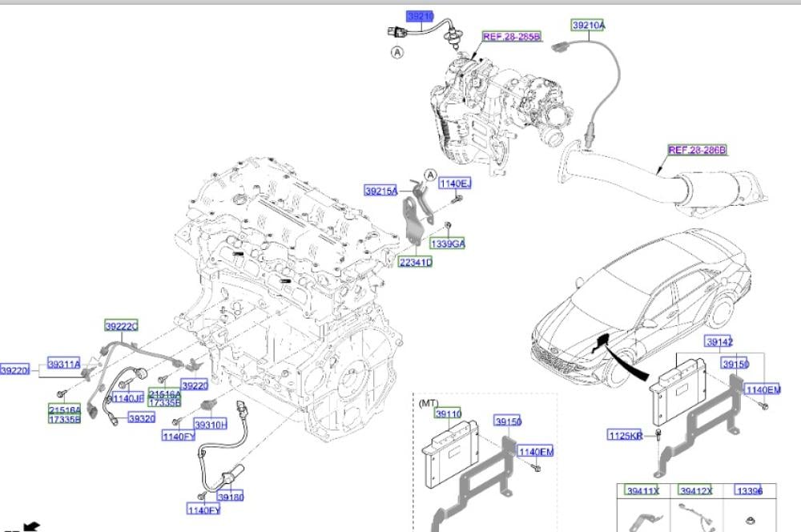This screenshot has width=801, height=532.
Task: Select part number 39311A
Action: [x=63, y=364]
